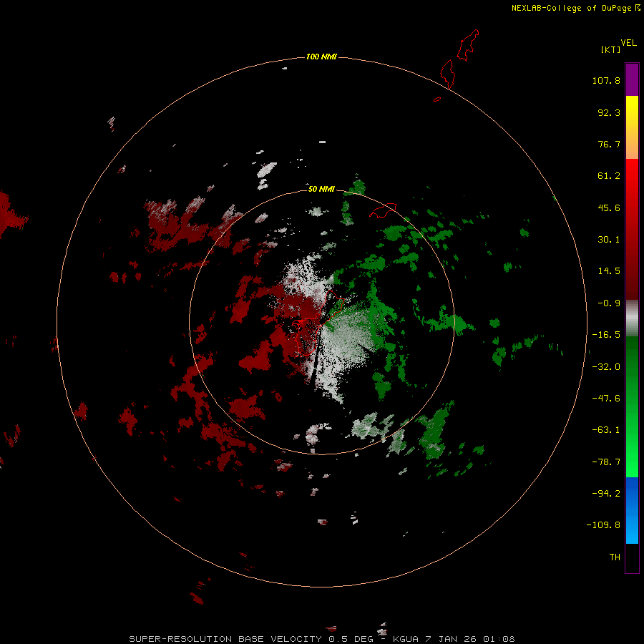Image resolution: width=644 pixels, height=644 pixels.
Task: Click the black TH segment of the color bar
Action: [632, 557]
